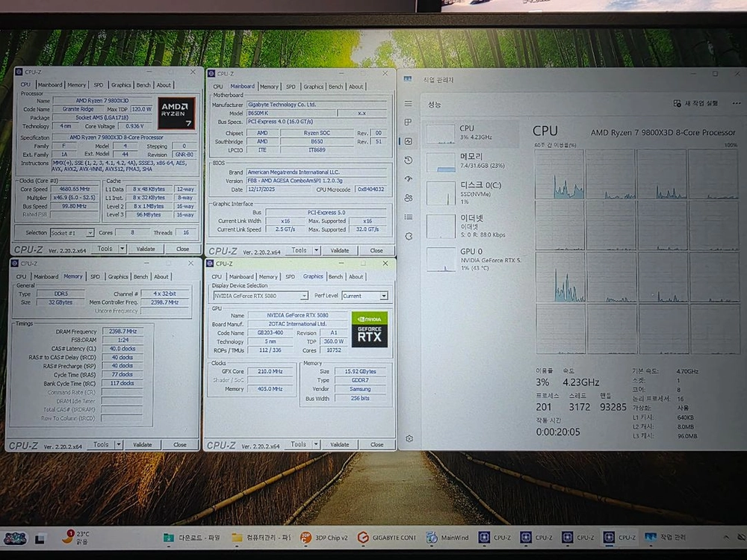
Task: Open Perf Level Current dropdown
Action: tap(365, 296)
